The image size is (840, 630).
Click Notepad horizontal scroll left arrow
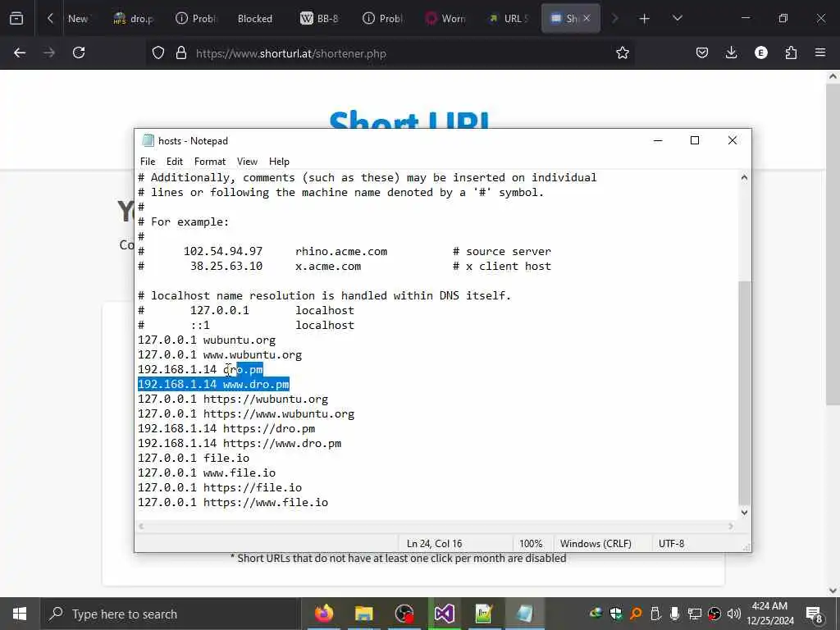coord(141,527)
